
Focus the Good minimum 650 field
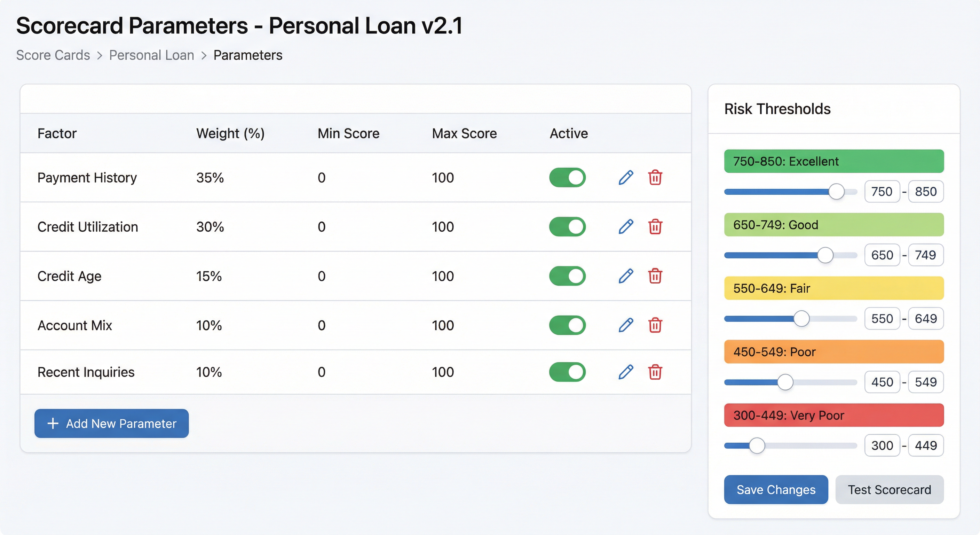[882, 255]
